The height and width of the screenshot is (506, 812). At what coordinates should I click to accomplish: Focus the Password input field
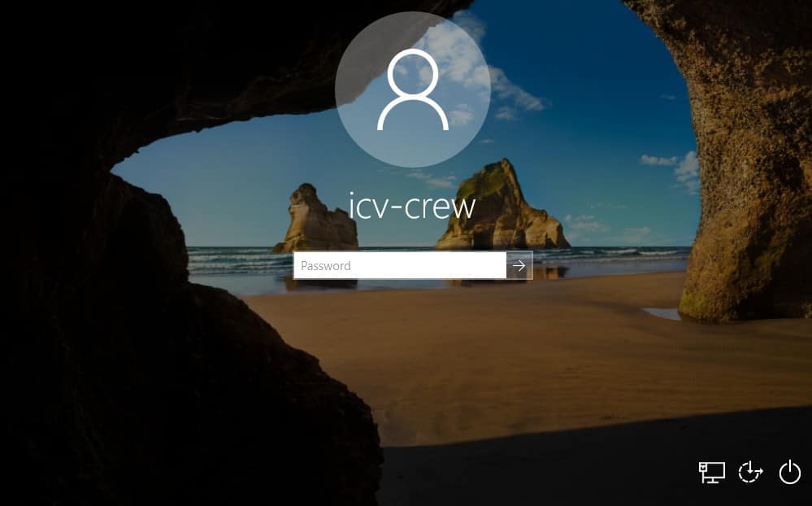[400, 265]
